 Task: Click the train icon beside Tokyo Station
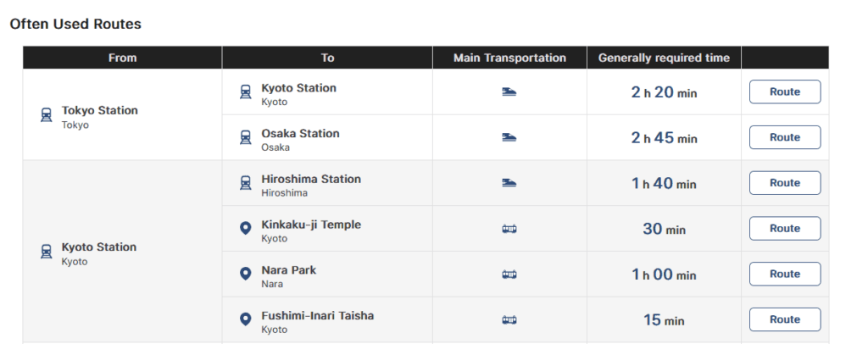pos(47,116)
